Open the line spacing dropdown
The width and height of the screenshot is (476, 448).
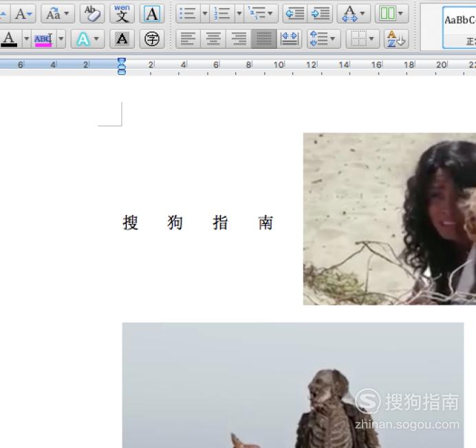[x=323, y=39]
